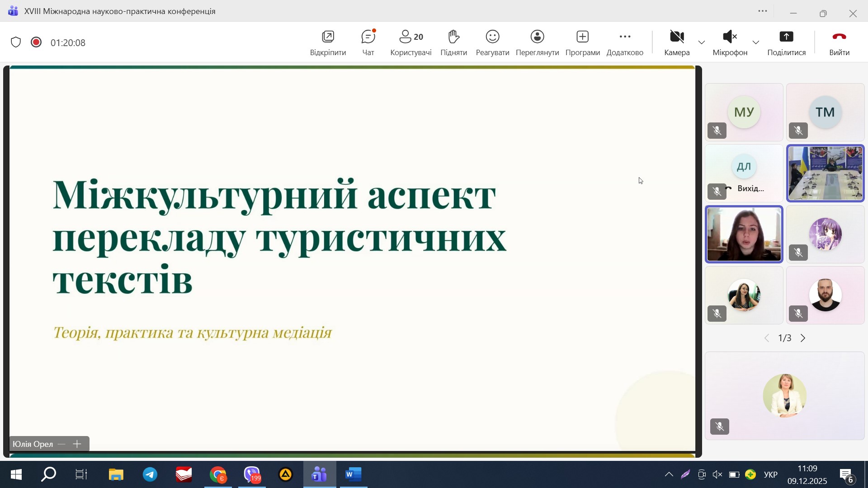Go to next participants page arrow
868x488 pixels.
point(803,338)
